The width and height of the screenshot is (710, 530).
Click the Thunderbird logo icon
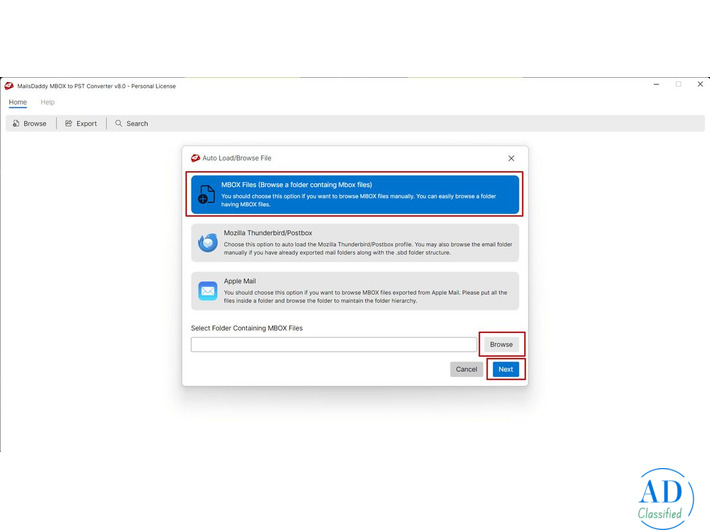208,243
